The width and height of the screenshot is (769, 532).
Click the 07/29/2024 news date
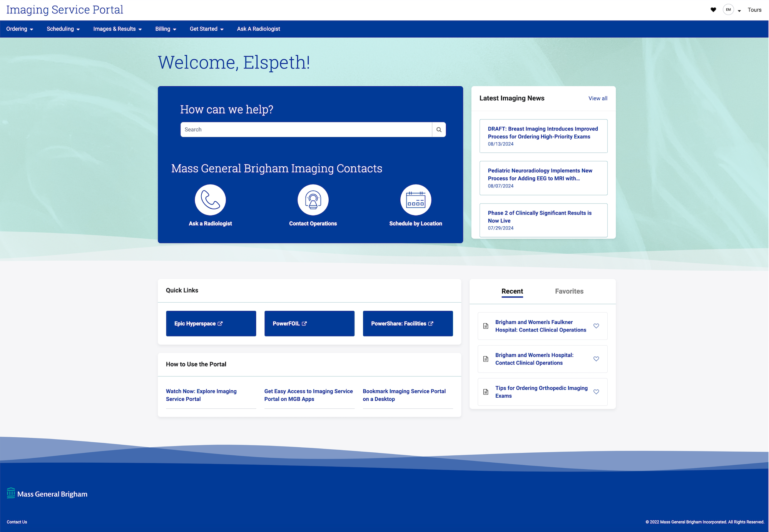tap(501, 228)
